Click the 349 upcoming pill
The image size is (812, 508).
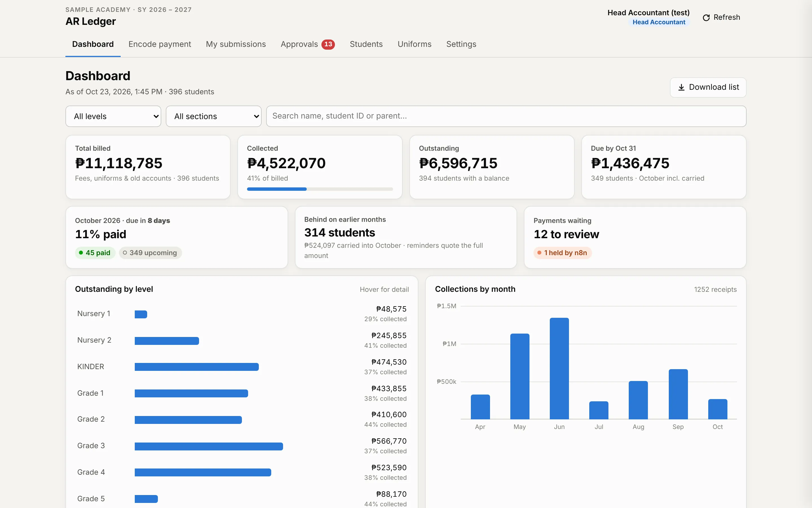click(x=150, y=253)
